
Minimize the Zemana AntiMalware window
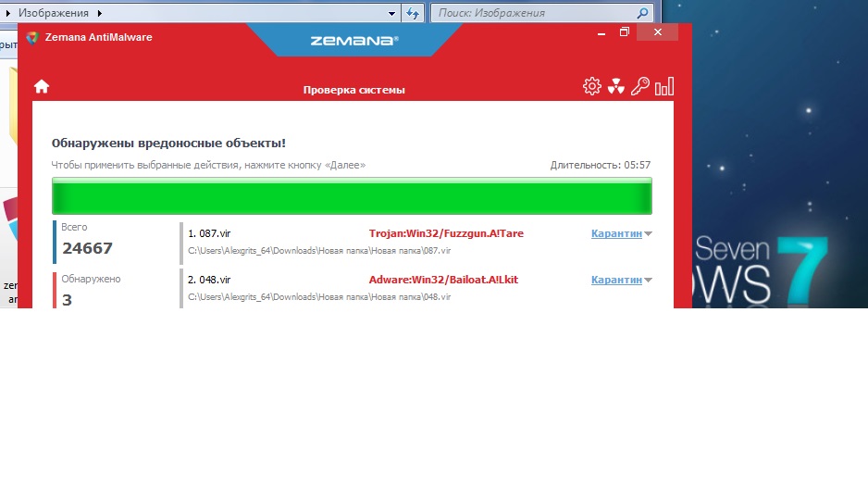point(601,33)
